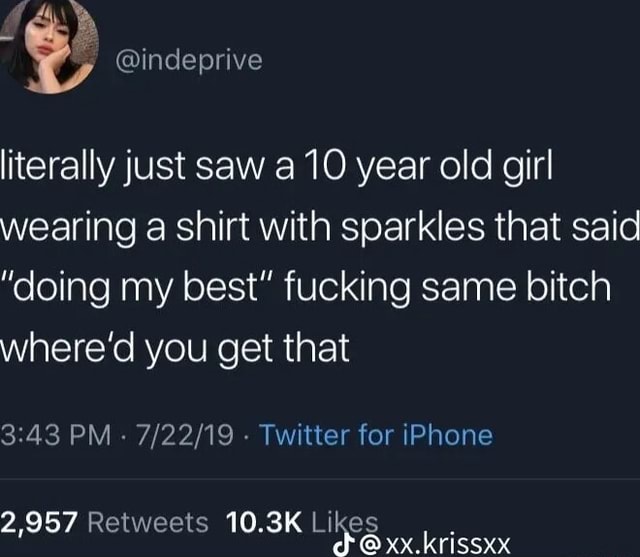Screen dimensions: 640x557
Task: View the 10.3K likes count
Action: [x=264, y=523]
